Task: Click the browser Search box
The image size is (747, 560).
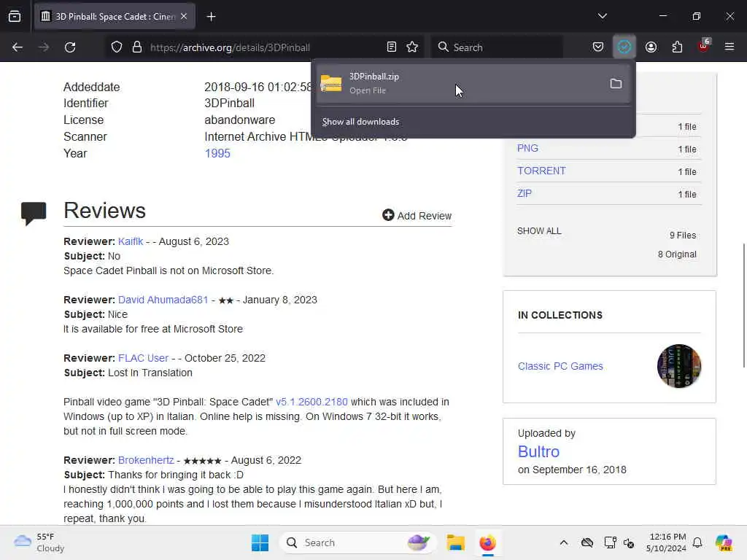Action: coord(497,47)
